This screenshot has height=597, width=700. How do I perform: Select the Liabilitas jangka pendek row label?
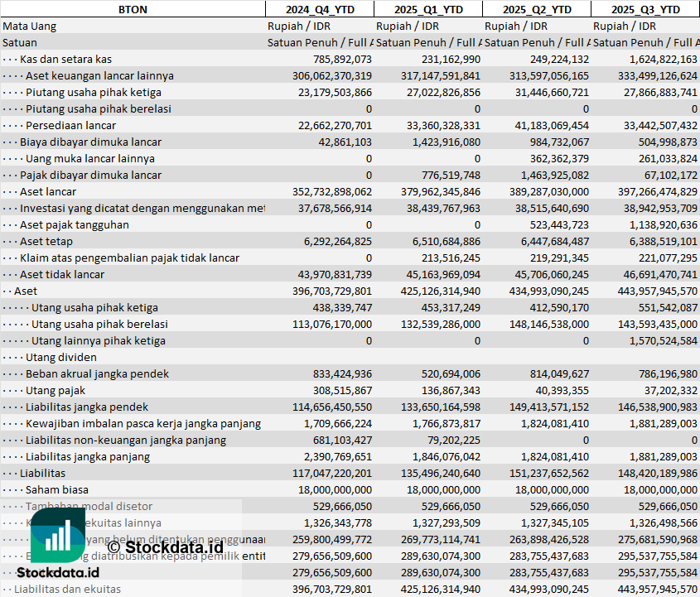click(x=87, y=407)
